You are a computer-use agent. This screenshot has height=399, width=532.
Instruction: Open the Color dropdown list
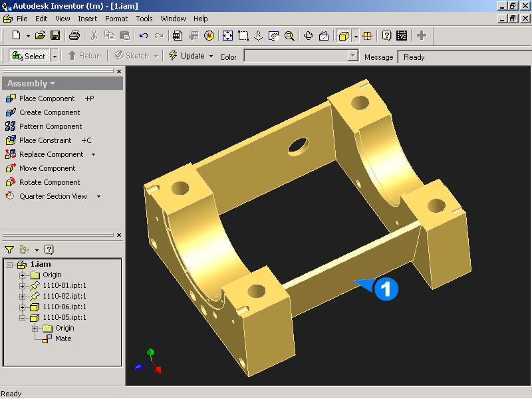(353, 57)
